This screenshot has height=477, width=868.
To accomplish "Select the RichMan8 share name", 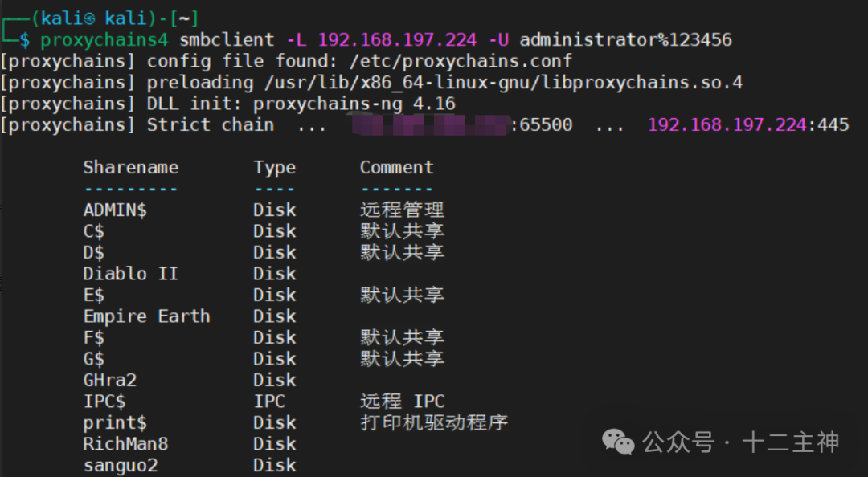I will [x=125, y=444].
